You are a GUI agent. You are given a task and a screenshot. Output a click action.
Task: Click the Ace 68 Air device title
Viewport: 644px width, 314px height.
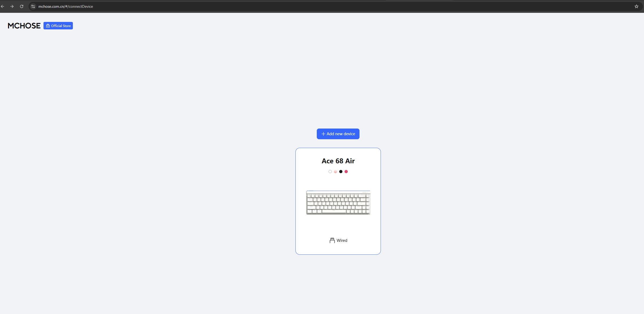tap(338, 161)
